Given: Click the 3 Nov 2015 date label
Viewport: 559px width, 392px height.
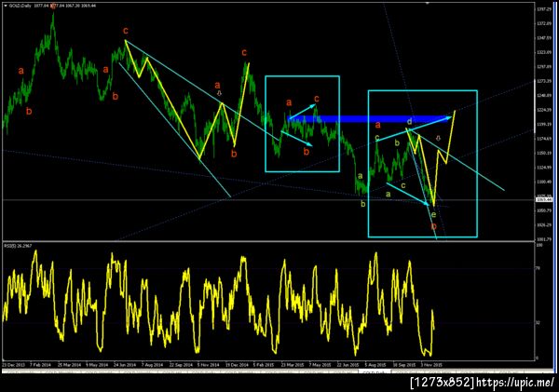Looking at the screenshot, I should (x=431, y=365).
